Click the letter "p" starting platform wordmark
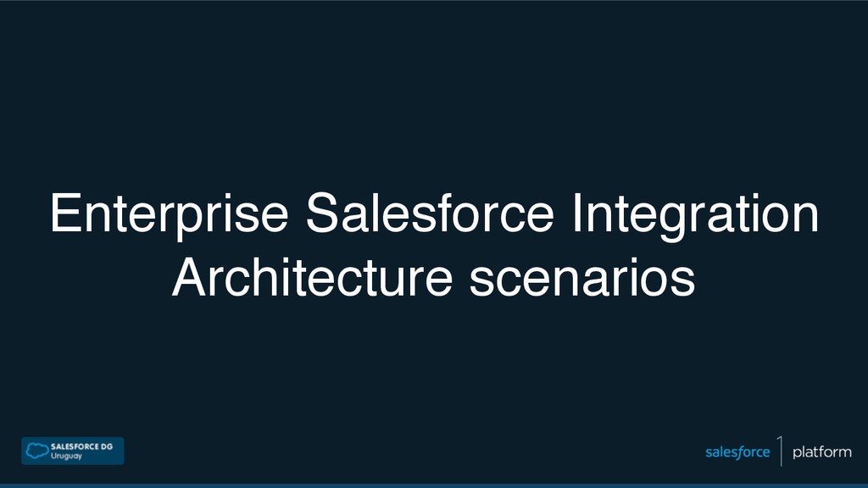Screen dimensions: 868x488 (797, 454)
